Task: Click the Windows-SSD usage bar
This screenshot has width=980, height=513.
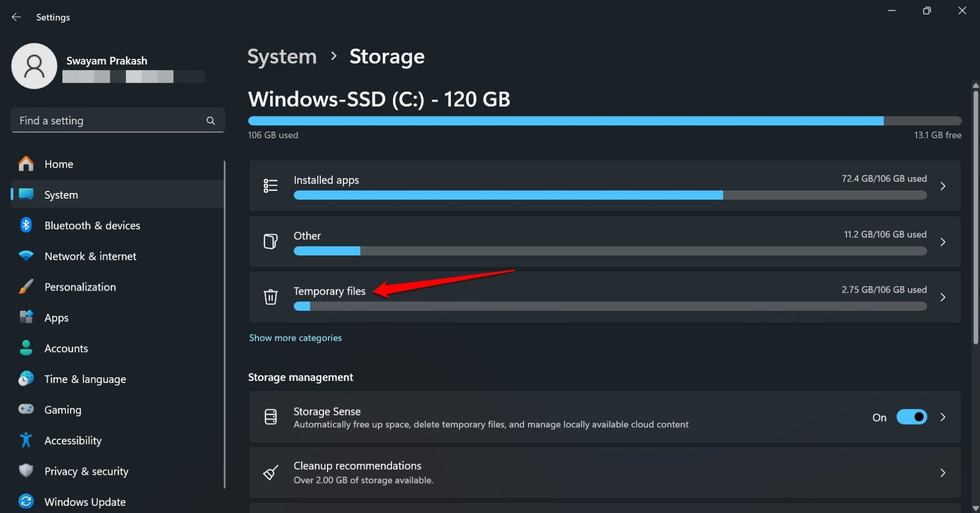Action: pyautogui.click(x=567, y=120)
